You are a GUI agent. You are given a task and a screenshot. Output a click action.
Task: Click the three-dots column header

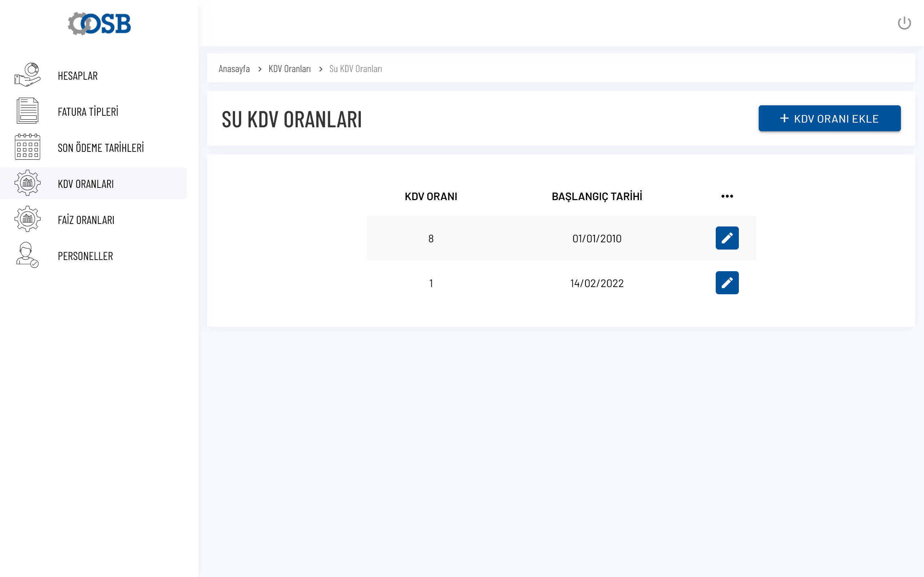(727, 196)
